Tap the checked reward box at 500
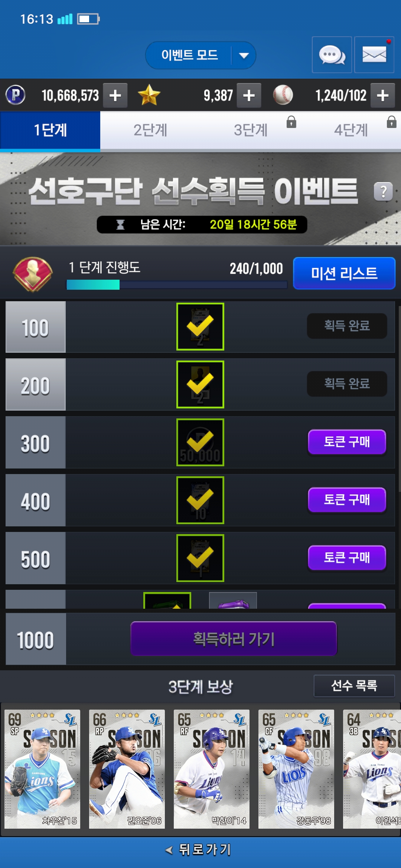Screen dimensions: 401x868 pyautogui.click(x=200, y=558)
